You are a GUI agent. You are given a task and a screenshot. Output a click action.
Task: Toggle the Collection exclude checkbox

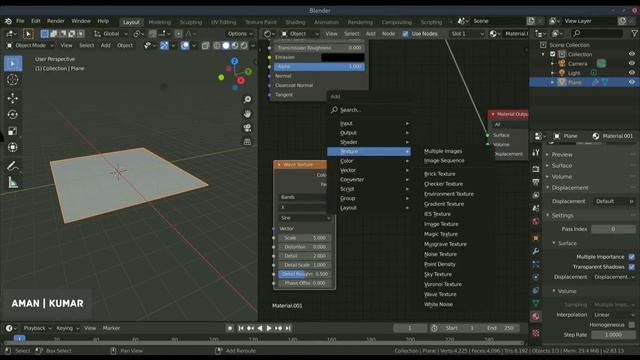point(553,54)
